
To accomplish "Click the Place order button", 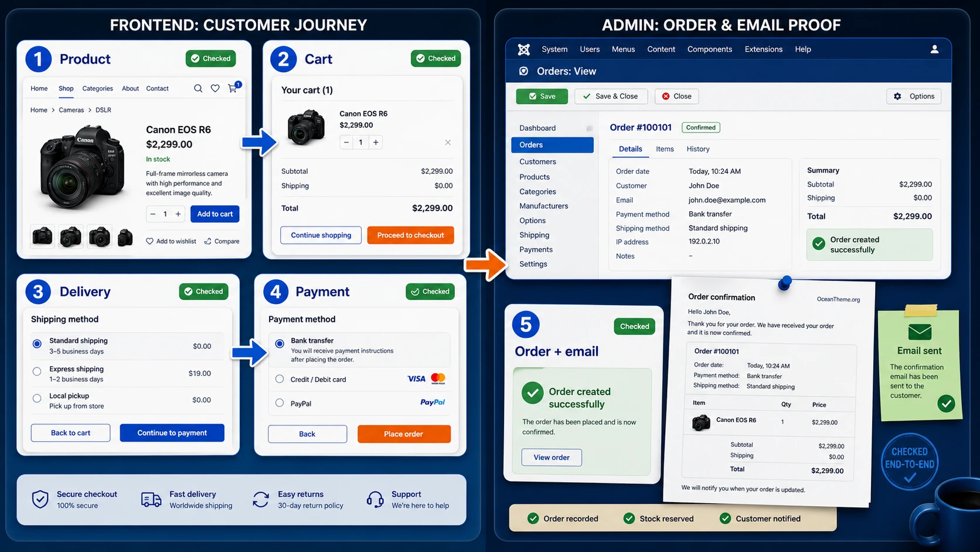I will (404, 434).
